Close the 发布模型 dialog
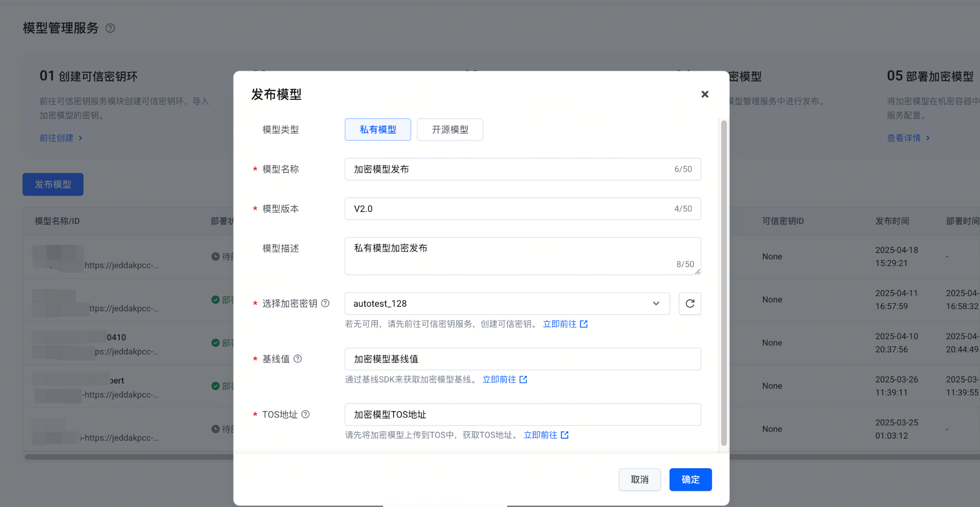Screen dimensions: 980x507 [x=705, y=94]
